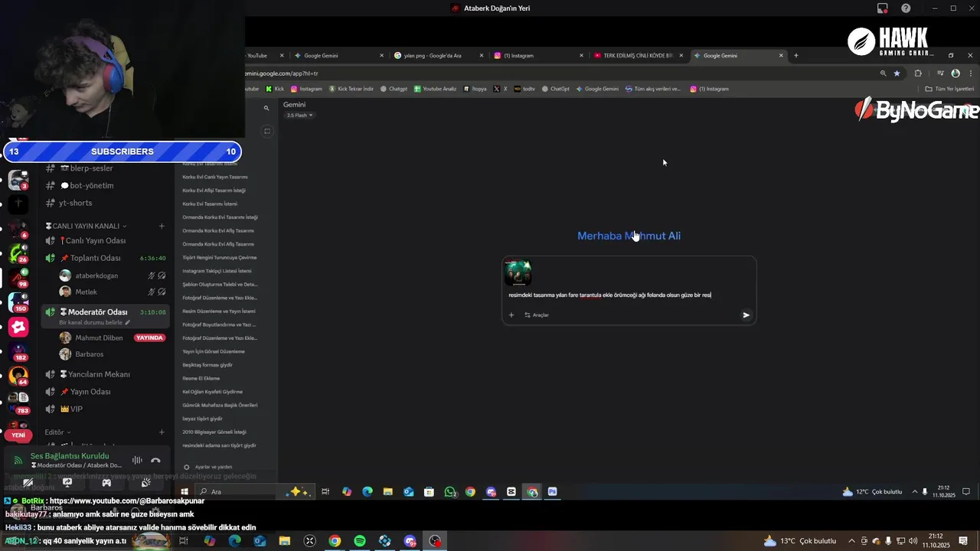Open the 'Instagram Takipçi Listesi İstemi' chat
This screenshot has height=551, width=980.
coord(217,271)
